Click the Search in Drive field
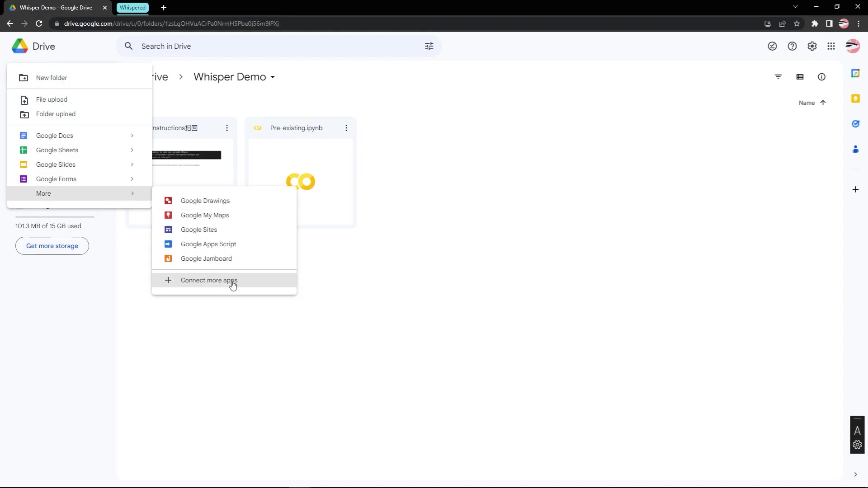The image size is (868, 488). [x=278, y=46]
